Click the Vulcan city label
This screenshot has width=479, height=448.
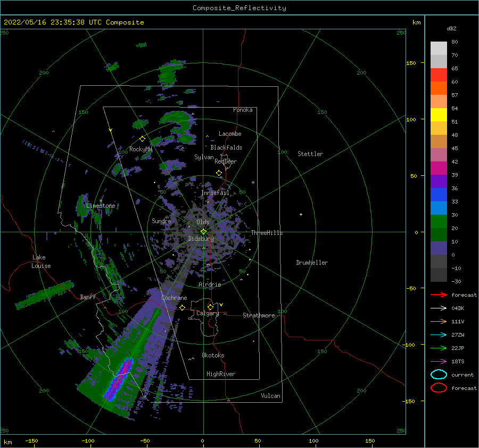(x=271, y=396)
